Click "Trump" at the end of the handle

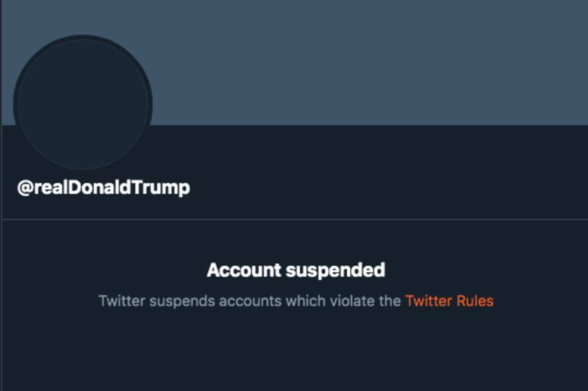tap(167, 187)
